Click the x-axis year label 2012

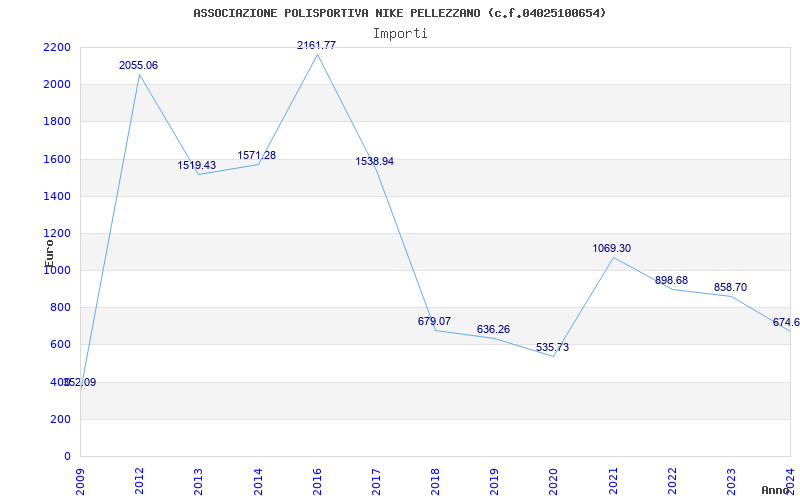point(140,482)
